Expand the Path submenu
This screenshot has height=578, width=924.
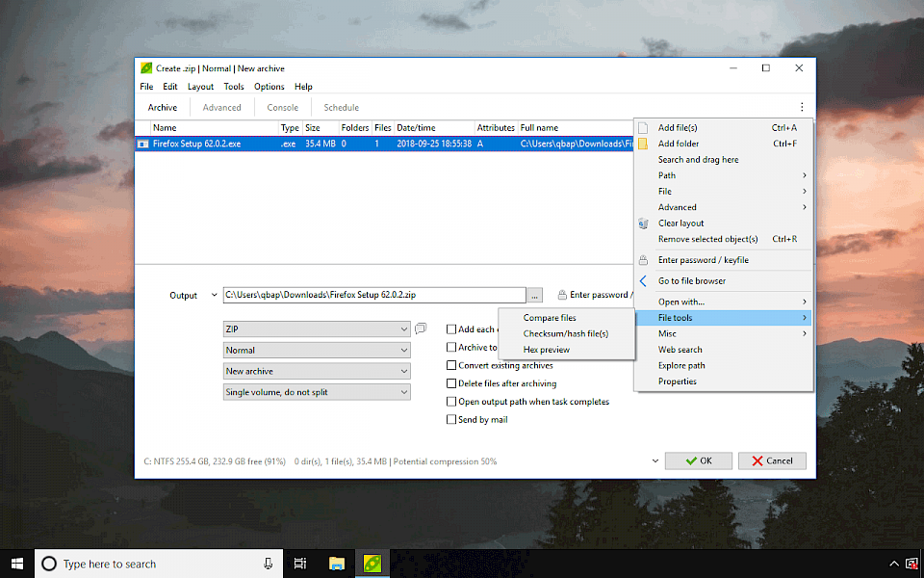[724, 175]
